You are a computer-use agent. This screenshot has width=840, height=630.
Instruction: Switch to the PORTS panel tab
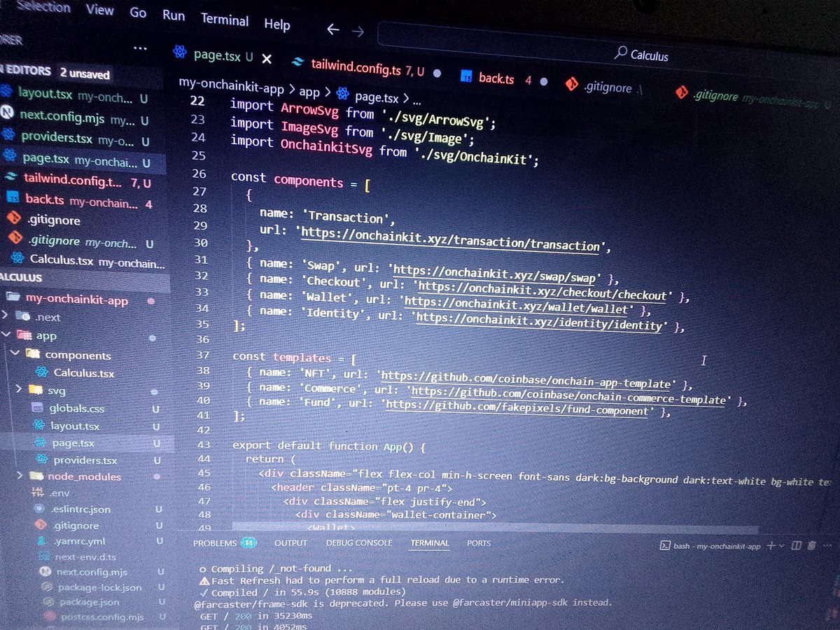479,543
